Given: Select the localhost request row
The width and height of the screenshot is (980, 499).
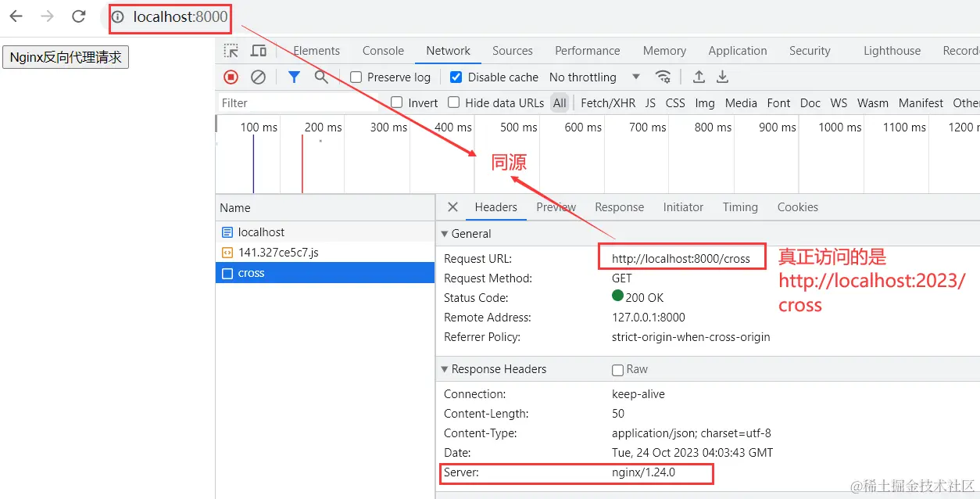Looking at the screenshot, I should 325,232.
